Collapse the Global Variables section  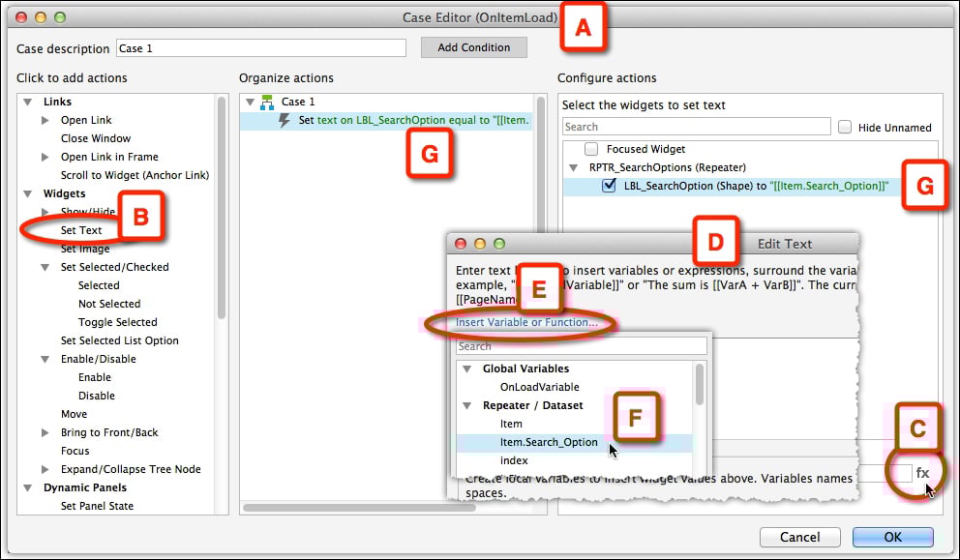pyautogui.click(x=466, y=368)
